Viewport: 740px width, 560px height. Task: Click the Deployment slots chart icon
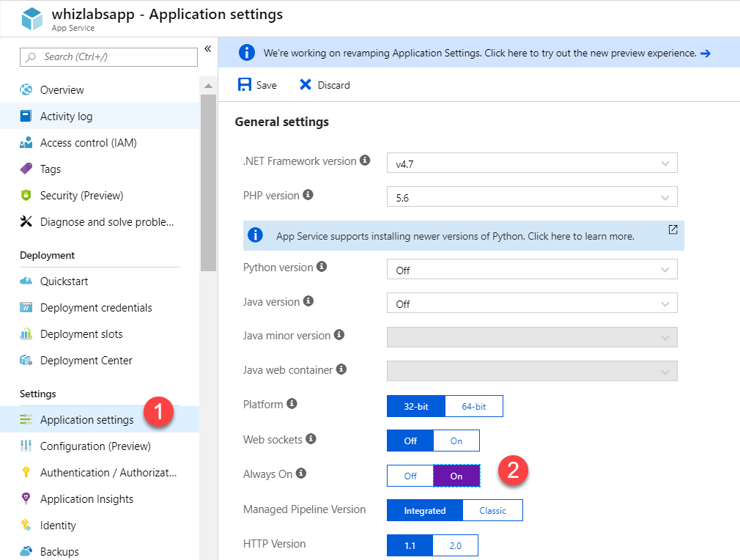26,334
